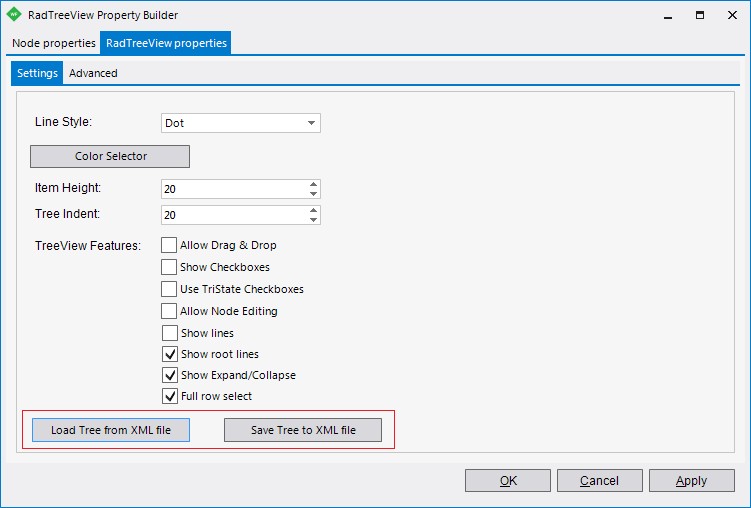The height and width of the screenshot is (508, 751).
Task: Click the TreeView Features label
Action: 88,246
